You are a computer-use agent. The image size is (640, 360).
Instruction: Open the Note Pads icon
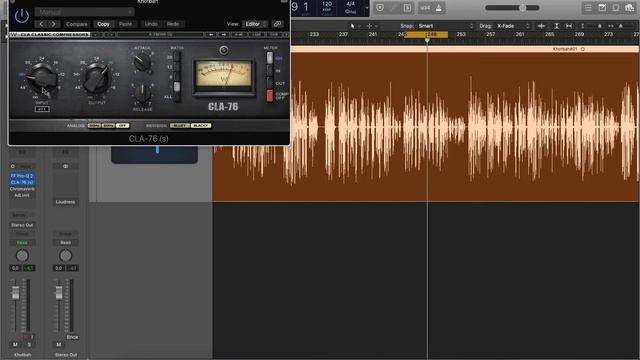click(x=602, y=8)
